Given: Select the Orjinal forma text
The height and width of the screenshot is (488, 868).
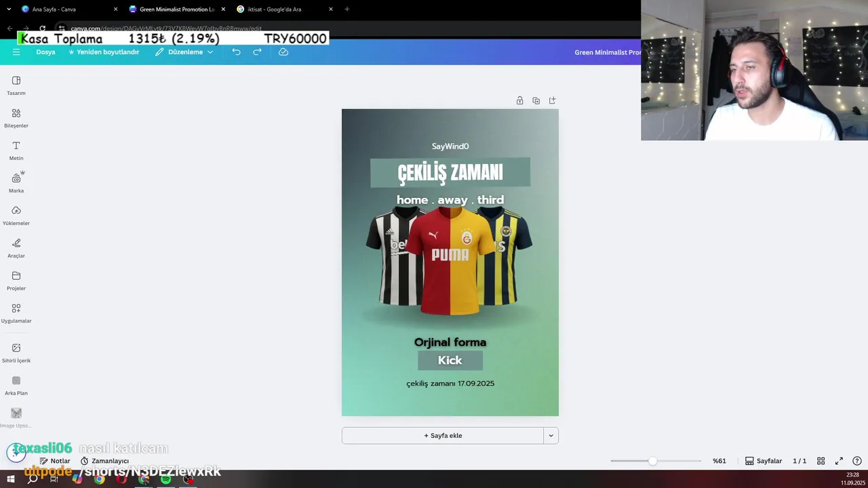Looking at the screenshot, I should [450, 342].
